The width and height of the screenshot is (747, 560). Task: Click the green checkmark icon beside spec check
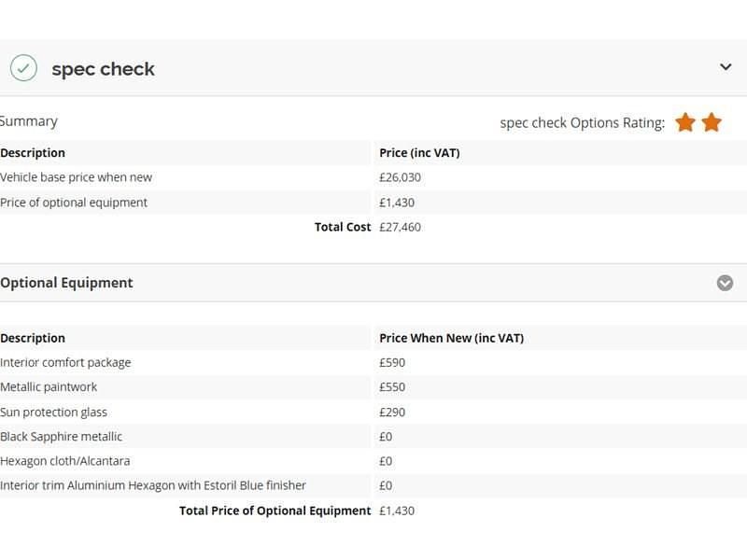[23, 68]
